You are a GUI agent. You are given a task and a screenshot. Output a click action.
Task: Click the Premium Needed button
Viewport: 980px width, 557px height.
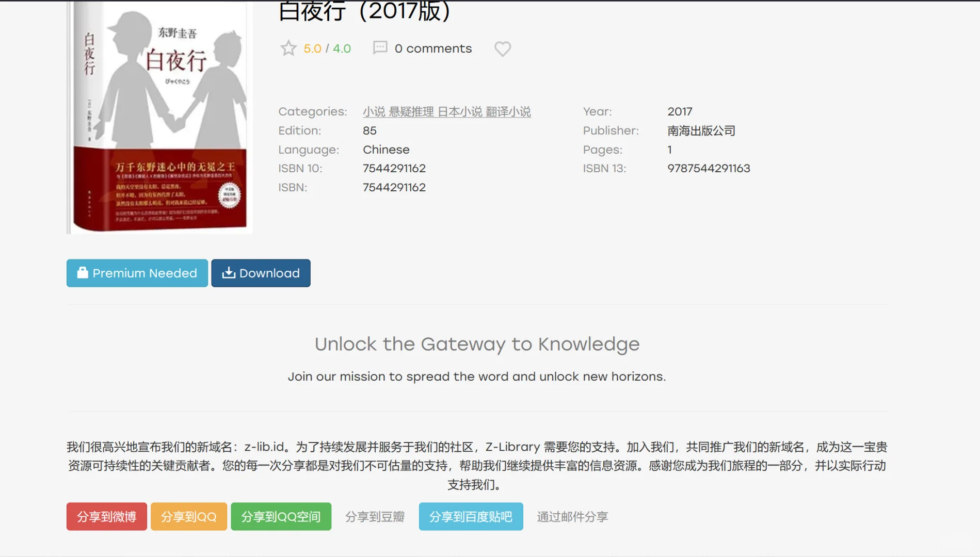pyautogui.click(x=137, y=273)
